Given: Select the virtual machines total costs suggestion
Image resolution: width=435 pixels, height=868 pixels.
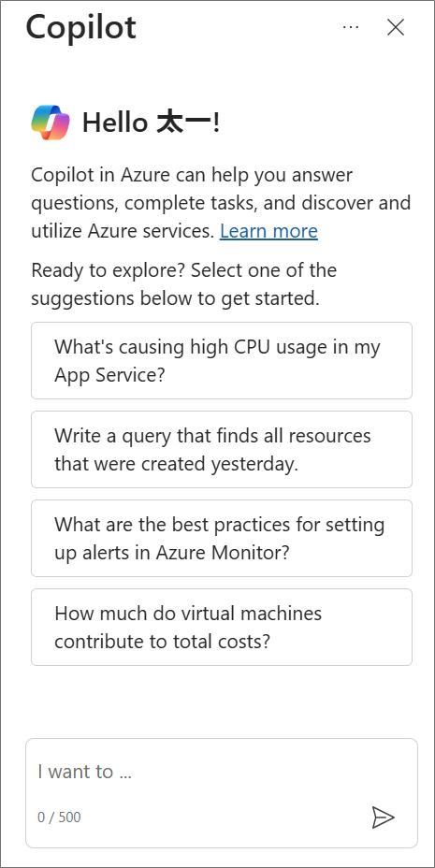Looking at the screenshot, I should 222,628.
